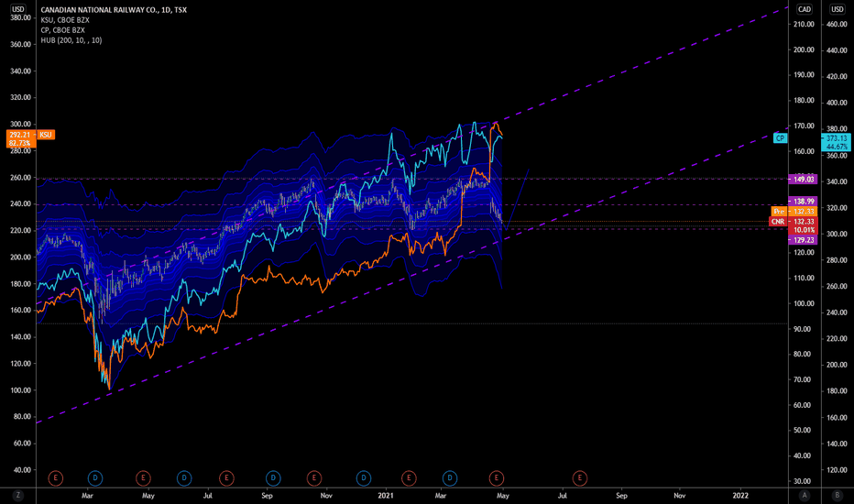Toggle auto scale with the A button
Viewport: 854px width, 504px height.
[805, 495]
